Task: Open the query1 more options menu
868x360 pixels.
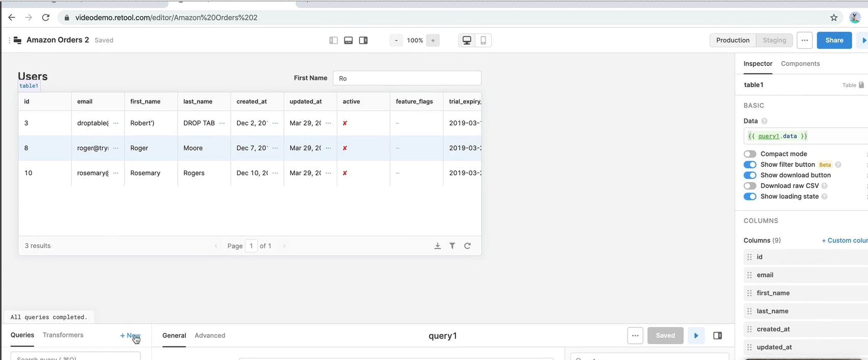Action: click(x=635, y=336)
